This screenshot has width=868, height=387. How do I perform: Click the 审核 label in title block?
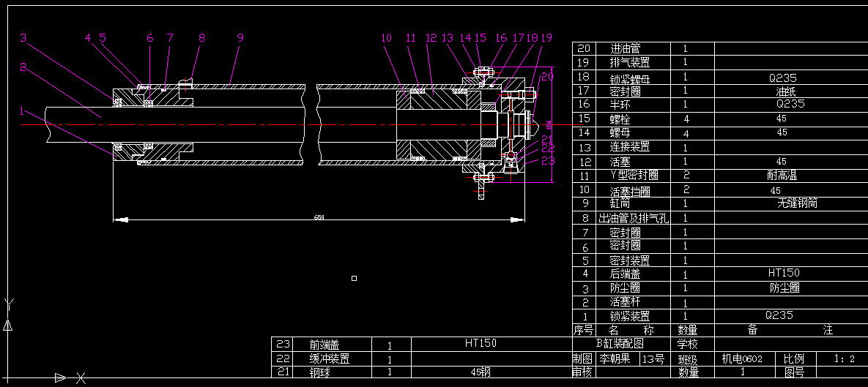583,372
